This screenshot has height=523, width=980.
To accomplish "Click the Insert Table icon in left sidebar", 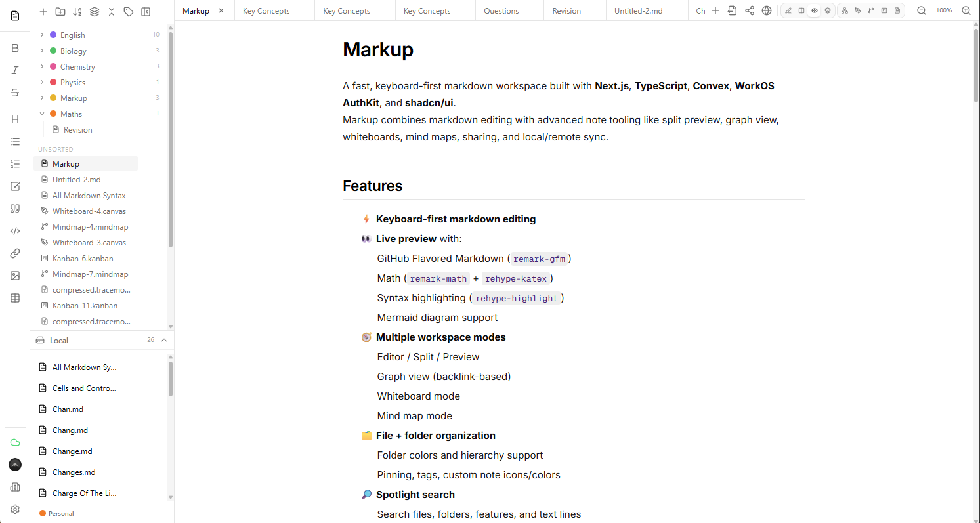I will click(x=14, y=297).
